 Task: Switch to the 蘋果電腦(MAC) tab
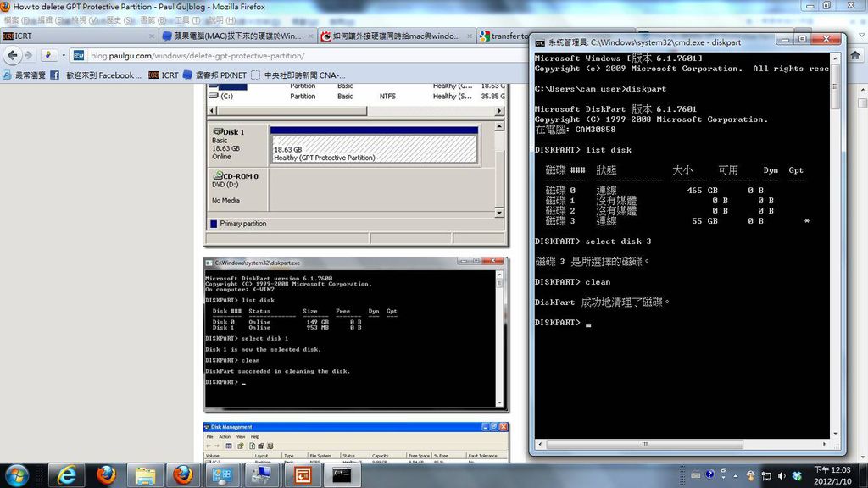point(237,36)
